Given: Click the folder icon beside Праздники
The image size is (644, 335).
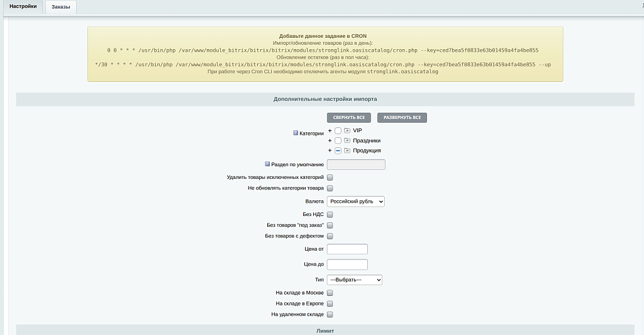Looking at the screenshot, I should tap(347, 140).
